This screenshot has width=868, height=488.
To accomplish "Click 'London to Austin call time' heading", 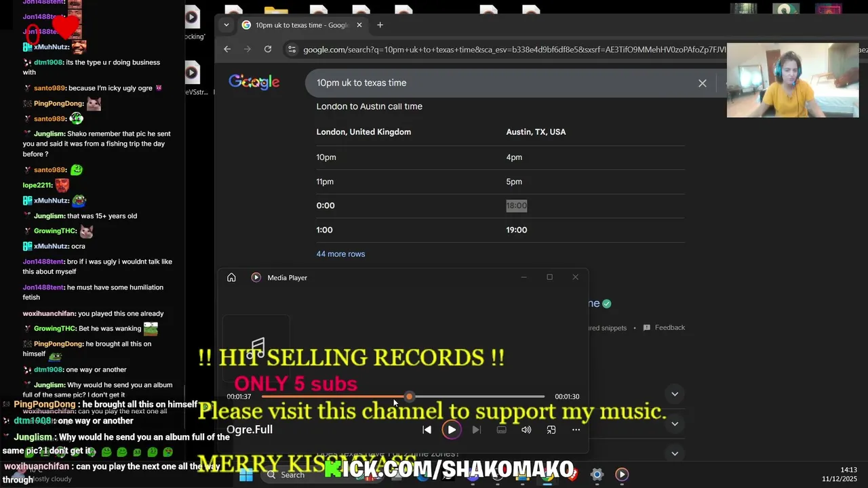I will click(369, 106).
